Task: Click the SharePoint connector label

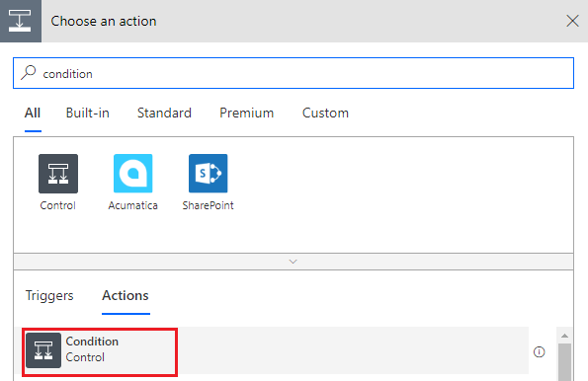Action: (x=209, y=205)
